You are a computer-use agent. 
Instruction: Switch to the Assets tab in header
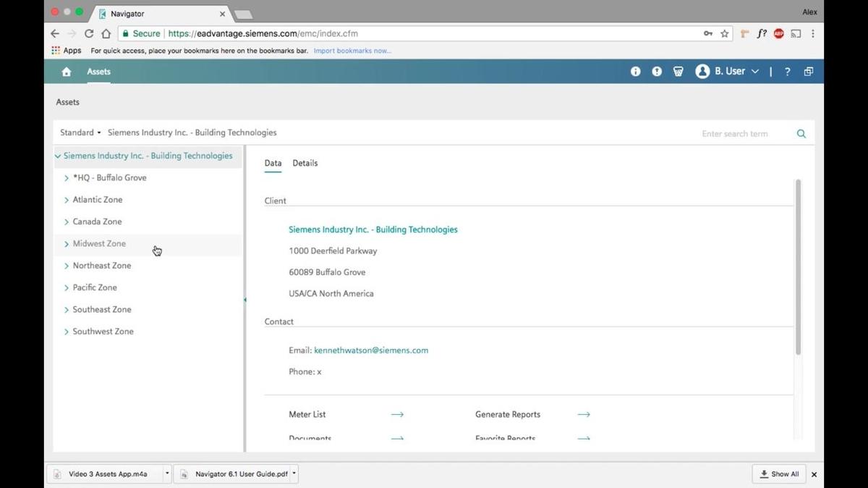(99, 72)
